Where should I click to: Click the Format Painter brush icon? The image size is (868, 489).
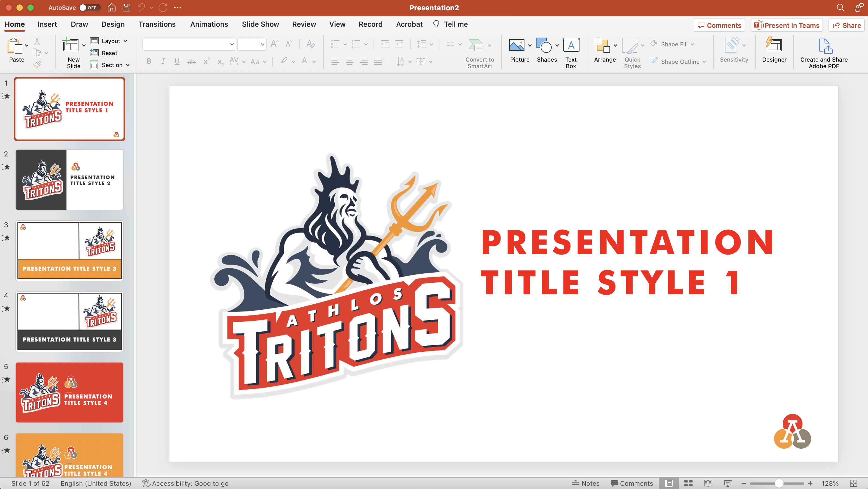click(37, 64)
